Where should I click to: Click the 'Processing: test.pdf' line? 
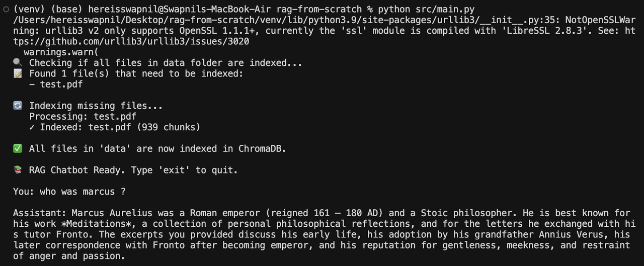pos(83,117)
